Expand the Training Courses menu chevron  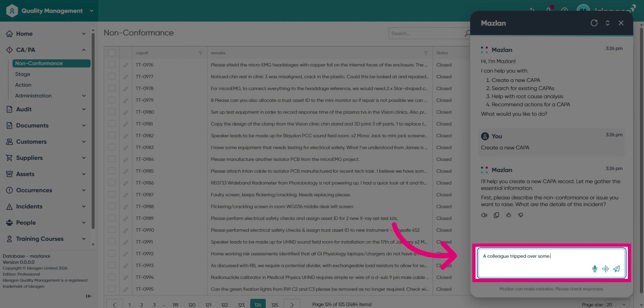coord(84,238)
